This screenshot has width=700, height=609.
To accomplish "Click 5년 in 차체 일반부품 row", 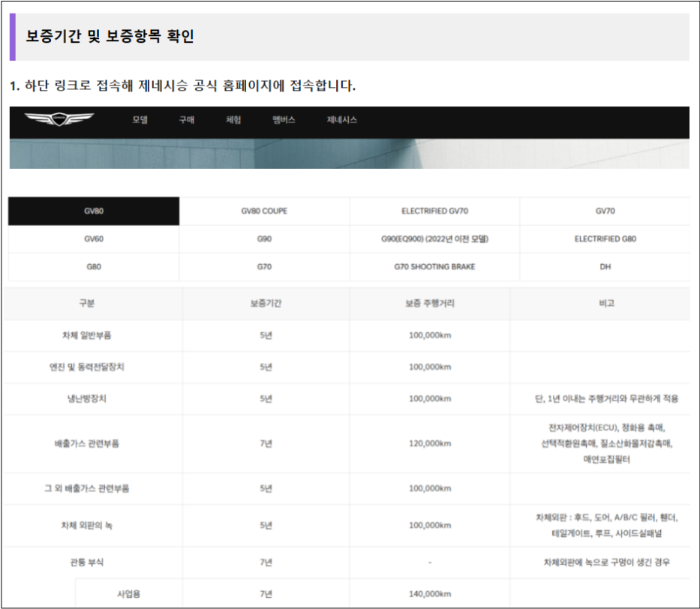I will pos(266,335).
